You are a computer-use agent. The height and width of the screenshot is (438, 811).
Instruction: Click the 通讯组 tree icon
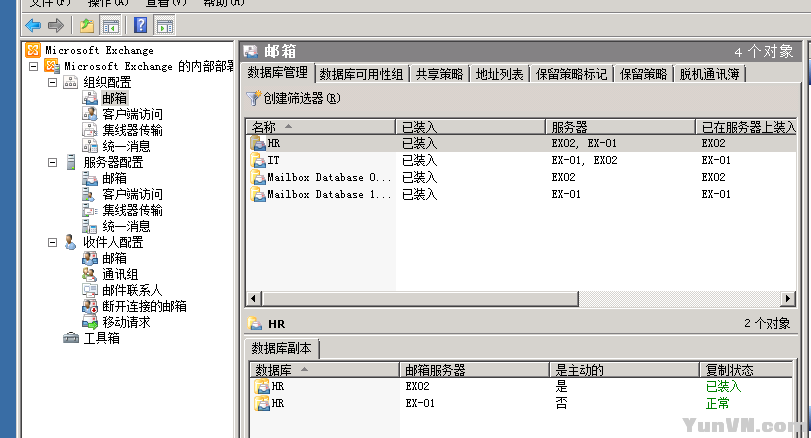point(90,274)
